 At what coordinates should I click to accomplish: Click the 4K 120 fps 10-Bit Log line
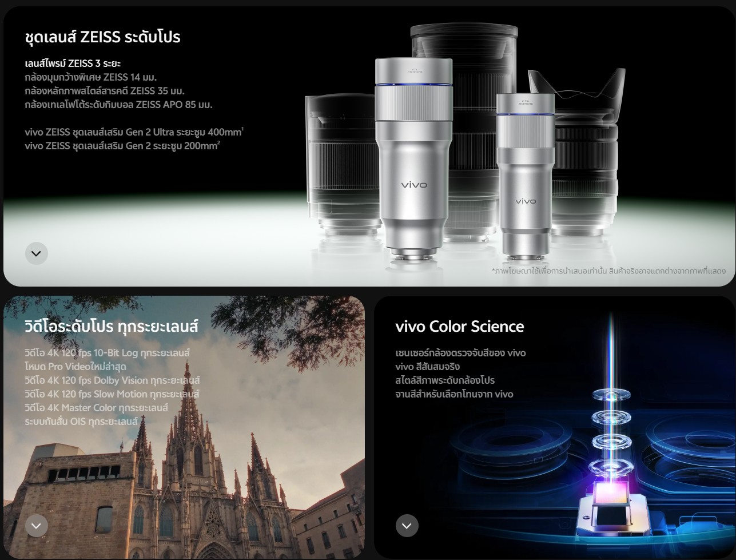[107, 353]
